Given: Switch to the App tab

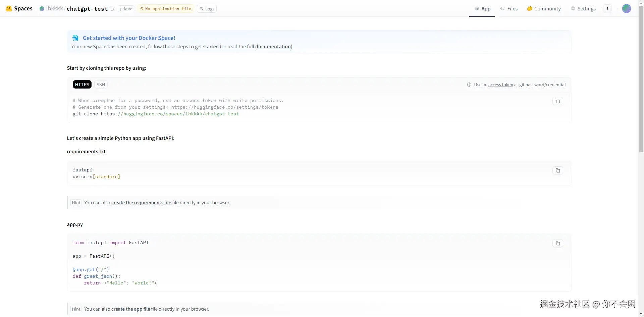Looking at the screenshot, I should tap(482, 9).
